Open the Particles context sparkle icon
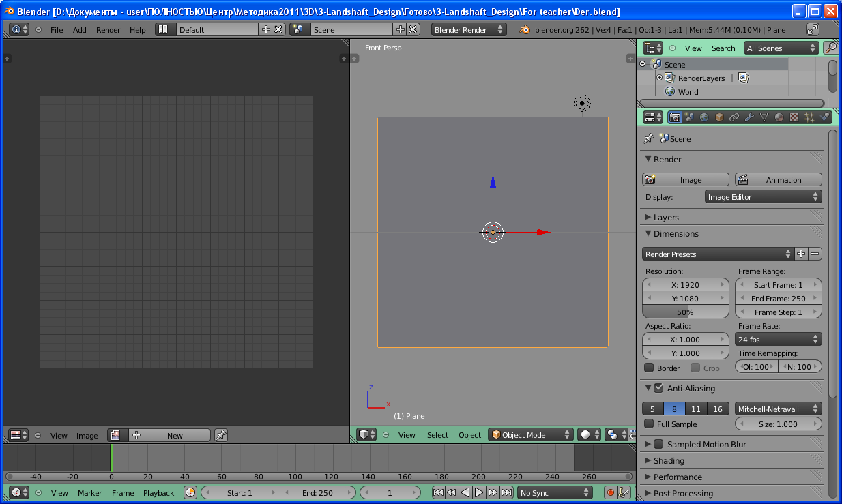842x504 pixels. click(809, 117)
